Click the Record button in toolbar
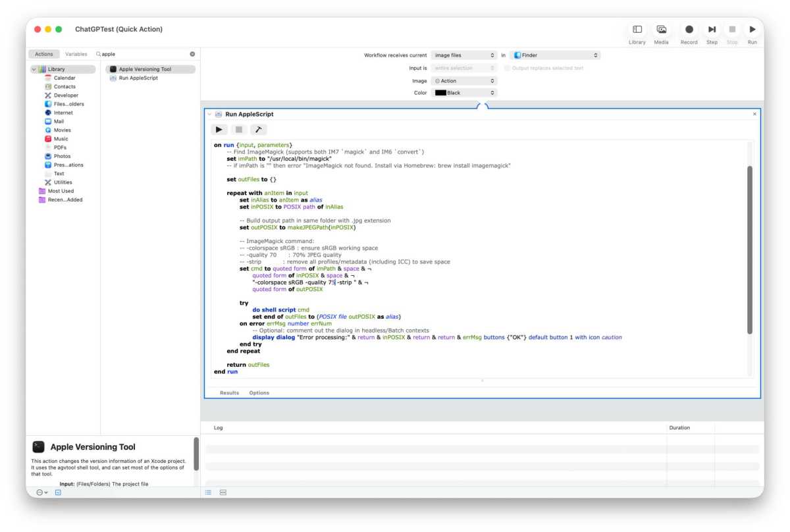This screenshot has width=790, height=532. tap(689, 30)
